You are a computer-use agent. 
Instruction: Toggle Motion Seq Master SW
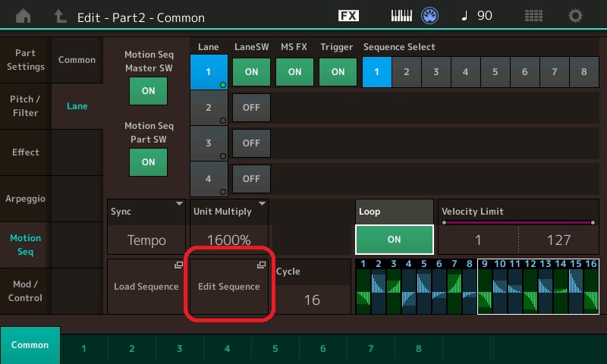[x=148, y=90]
